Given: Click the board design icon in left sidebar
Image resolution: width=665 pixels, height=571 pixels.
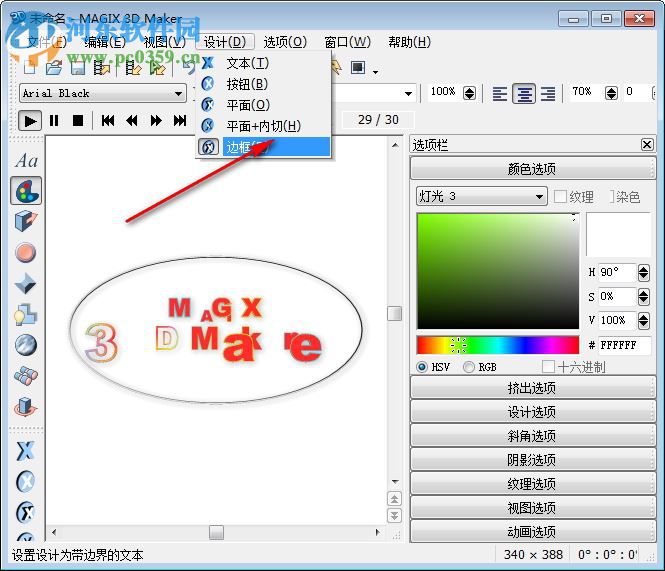Looking at the screenshot, I should [x=25, y=512].
